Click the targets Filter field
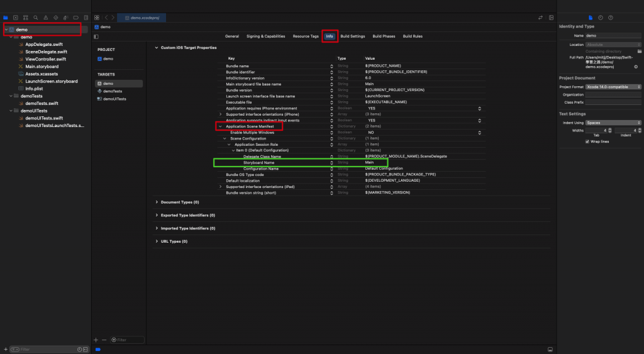The image size is (644, 354). click(x=127, y=340)
